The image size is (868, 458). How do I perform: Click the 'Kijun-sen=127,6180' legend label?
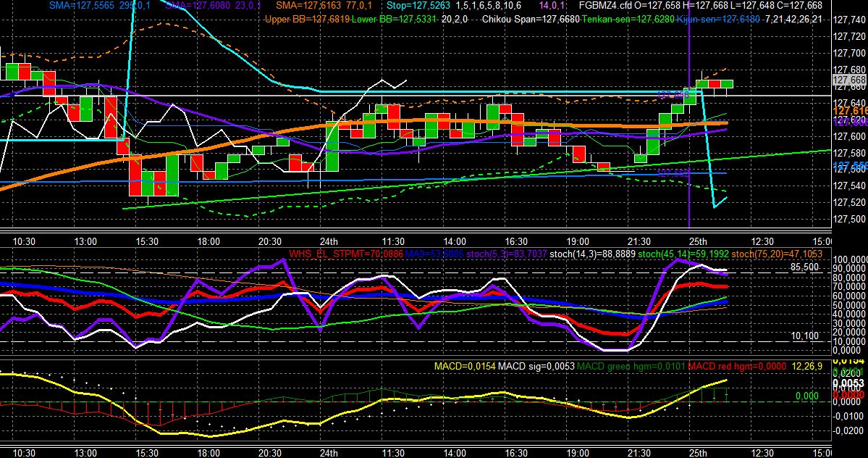point(717,20)
